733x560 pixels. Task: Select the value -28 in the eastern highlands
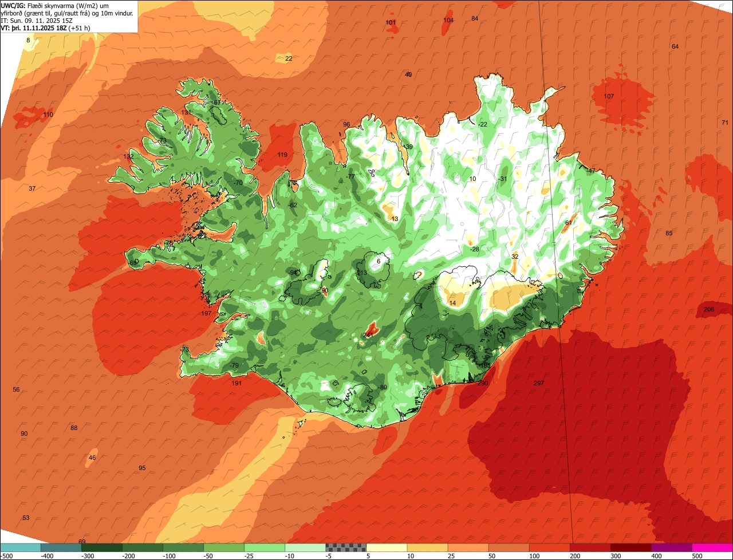point(474,249)
